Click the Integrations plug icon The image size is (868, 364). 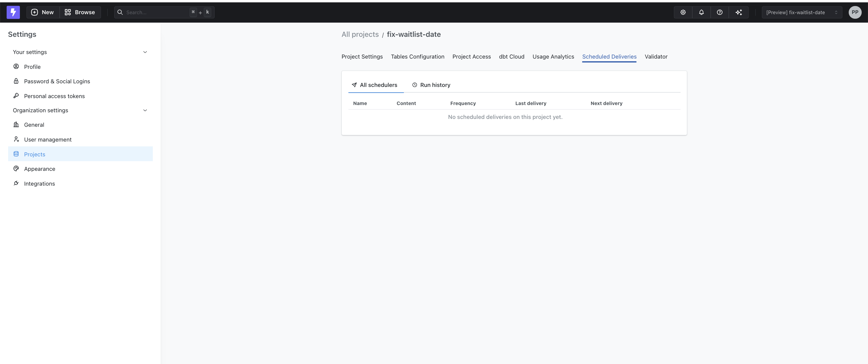pyautogui.click(x=16, y=183)
